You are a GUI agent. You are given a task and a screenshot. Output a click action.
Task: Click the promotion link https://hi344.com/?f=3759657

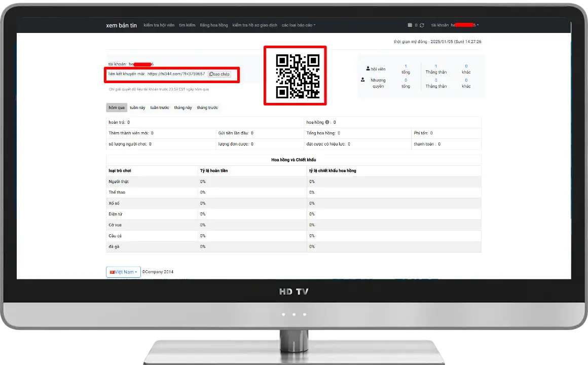tap(176, 74)
